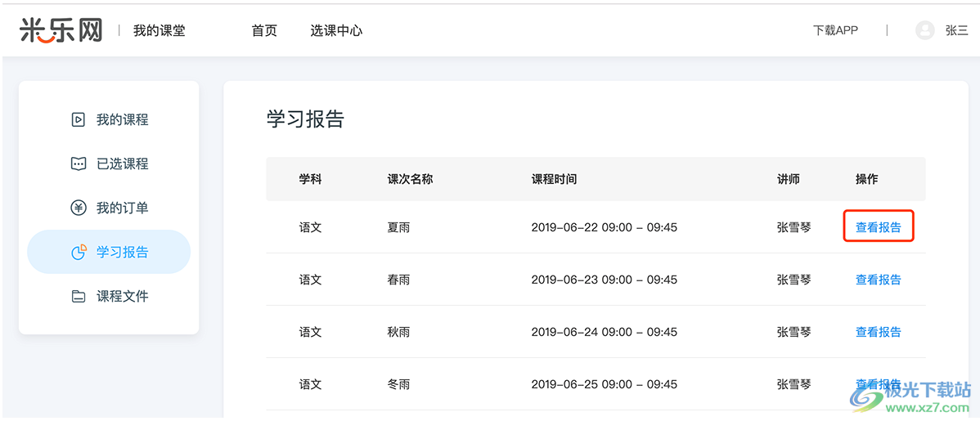Viewport: 980px width, 421px height.
Task: Click the 操作 column header
Action: [x=867, y=179]
